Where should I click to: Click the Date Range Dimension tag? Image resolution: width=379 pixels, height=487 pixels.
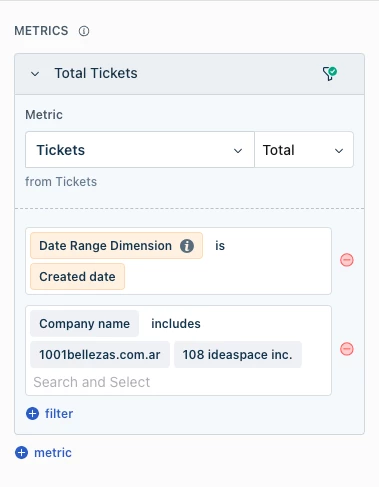pos(116,246)
